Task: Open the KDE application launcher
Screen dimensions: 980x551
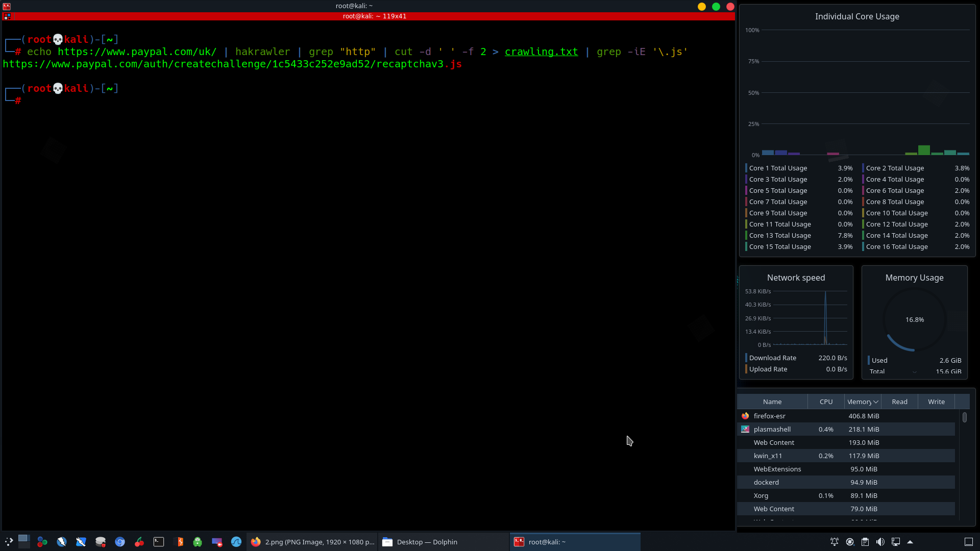Action: tap(9, 542)
